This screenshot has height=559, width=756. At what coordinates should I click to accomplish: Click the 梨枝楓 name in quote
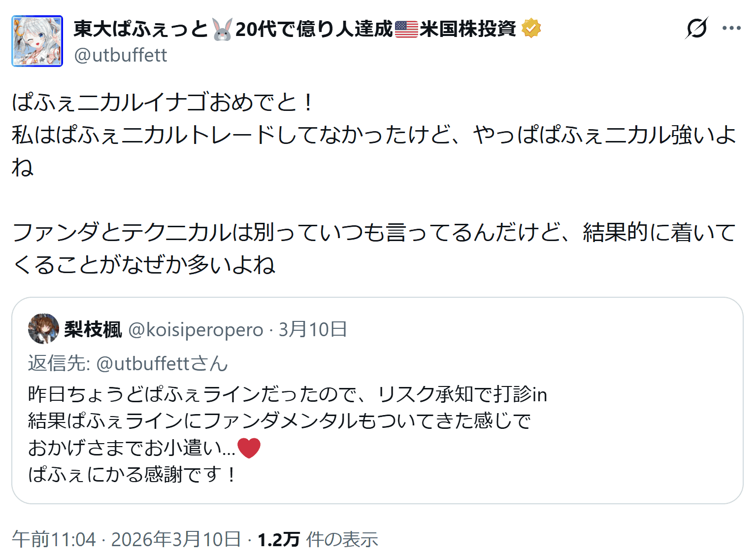93,329
